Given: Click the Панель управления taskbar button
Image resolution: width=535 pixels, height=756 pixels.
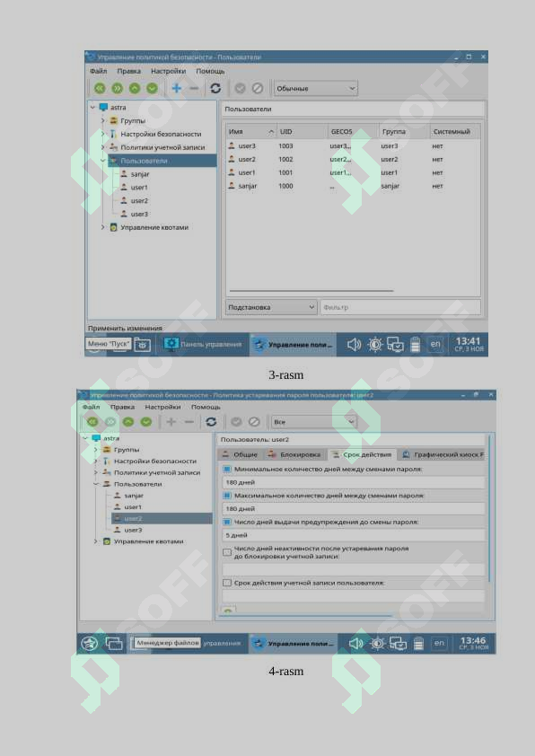Looking at the screenshot, I should pyautogui.click(x=203, y=344).
